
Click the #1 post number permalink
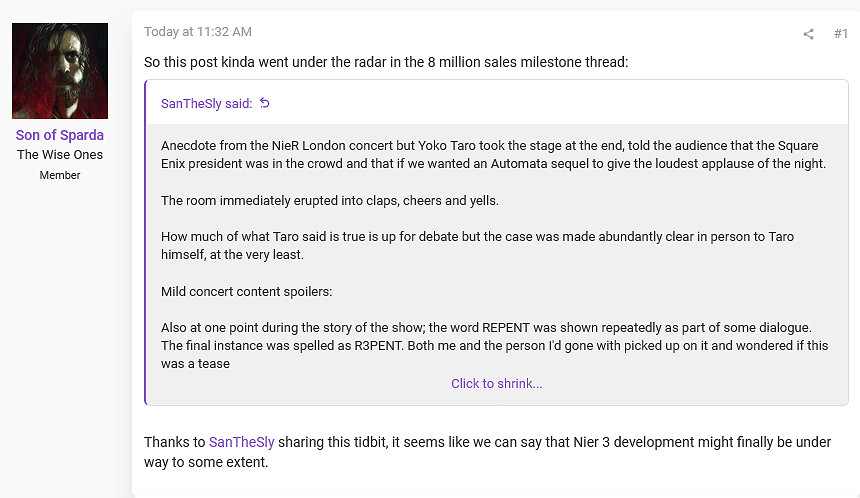tap(840, 34)
